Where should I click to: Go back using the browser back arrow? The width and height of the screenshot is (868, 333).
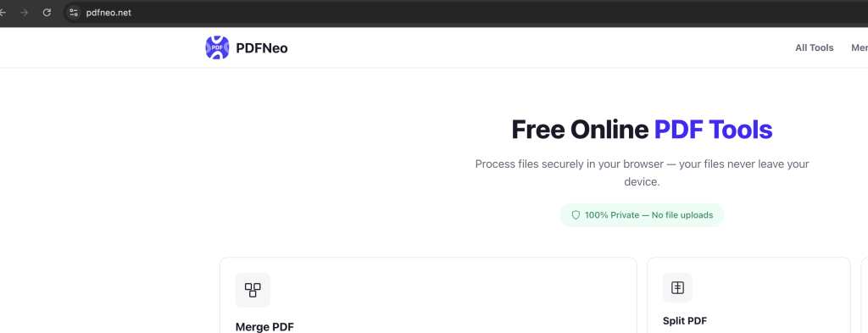click(x=3, y=12)
